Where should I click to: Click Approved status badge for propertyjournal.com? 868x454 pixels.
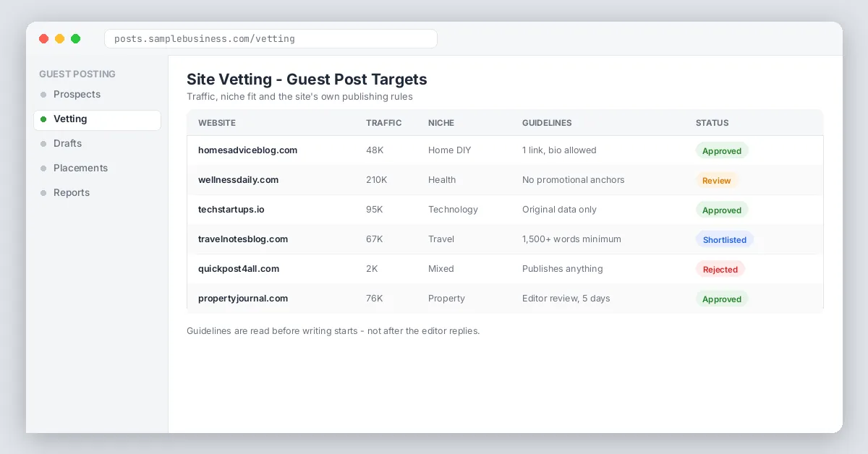(x=722, y=299)
